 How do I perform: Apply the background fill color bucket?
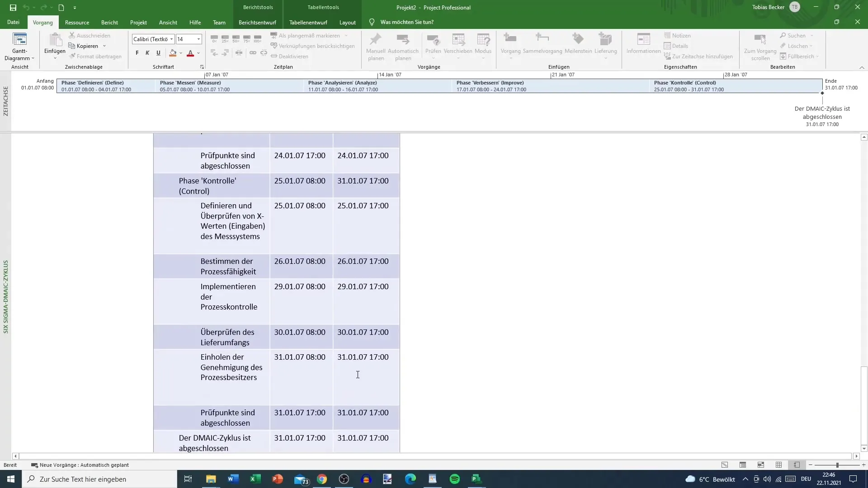(173, 53)
